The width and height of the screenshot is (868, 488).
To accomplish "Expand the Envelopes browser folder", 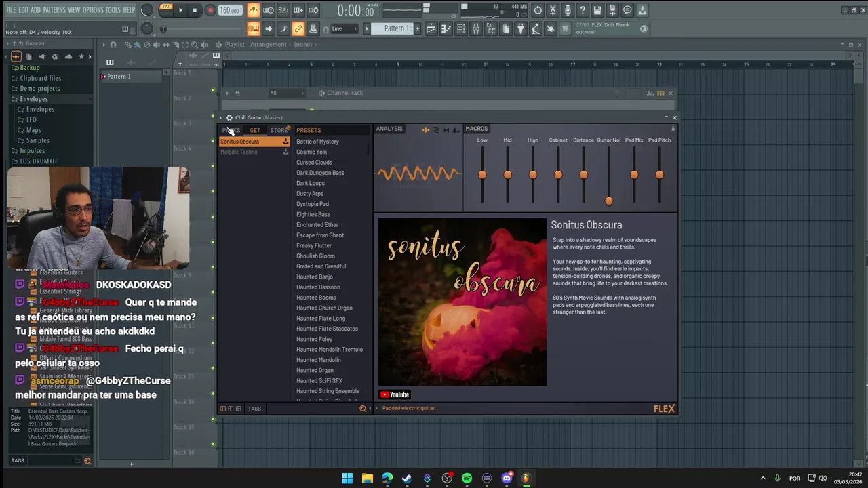I will coord(33,99).
